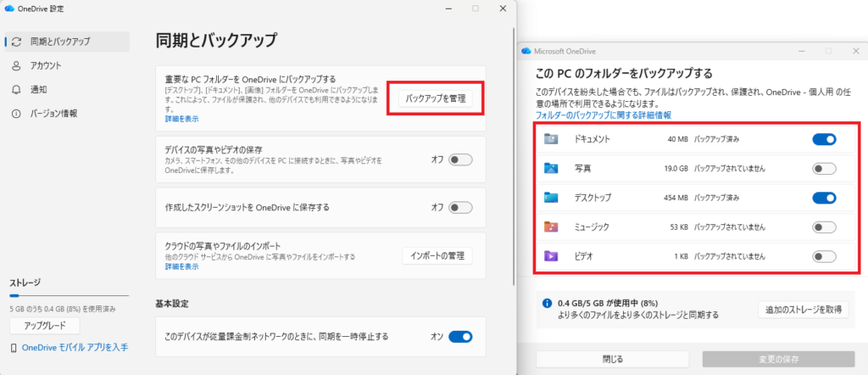Click the person icon beside アカウント
Screen dimensions: 868x375
(17, 65)
